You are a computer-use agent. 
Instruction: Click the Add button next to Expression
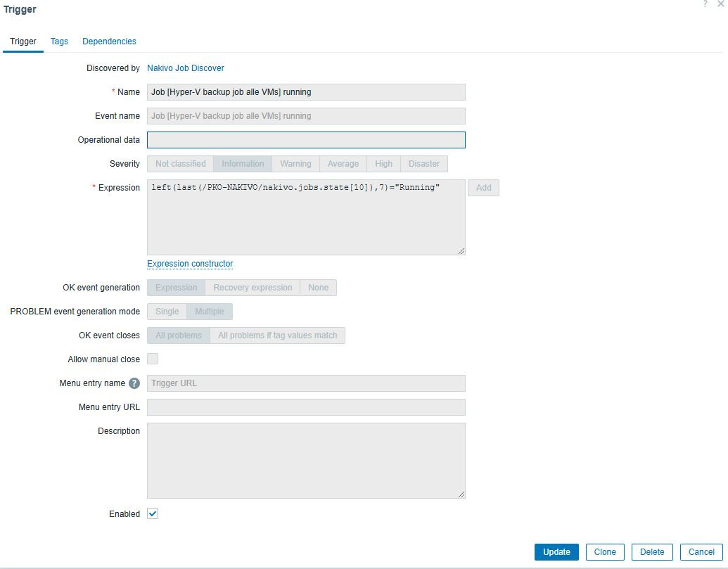483,188
